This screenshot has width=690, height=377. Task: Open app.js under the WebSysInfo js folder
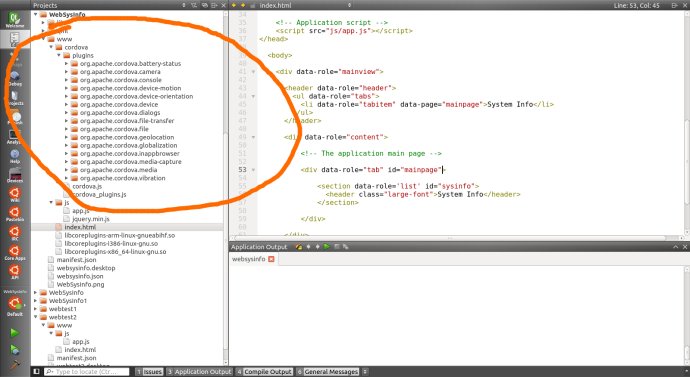(x=81, y=211)
